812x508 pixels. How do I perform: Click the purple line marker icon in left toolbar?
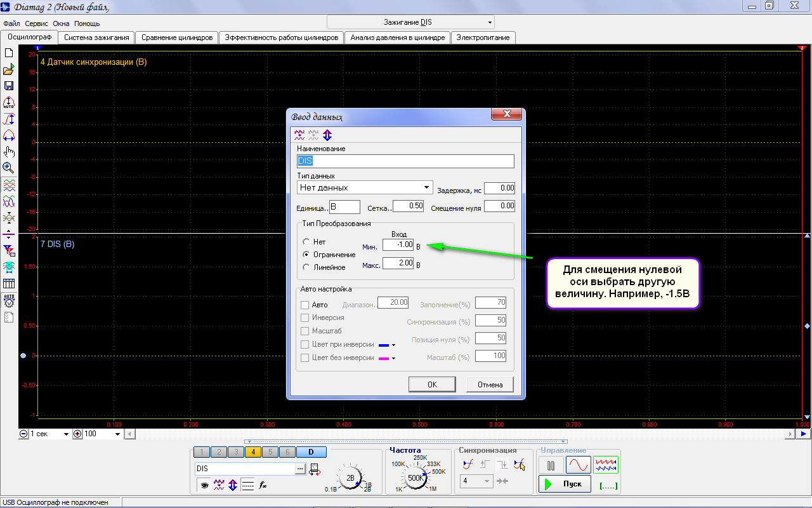(9, 234)
